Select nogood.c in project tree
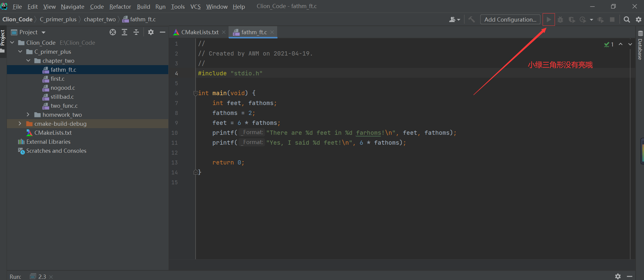 (63, 88)
